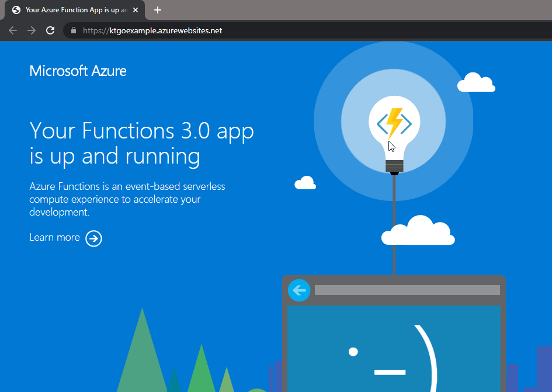Click the browser forward arrow
This screenshot has height=392, width=552.
32,30
